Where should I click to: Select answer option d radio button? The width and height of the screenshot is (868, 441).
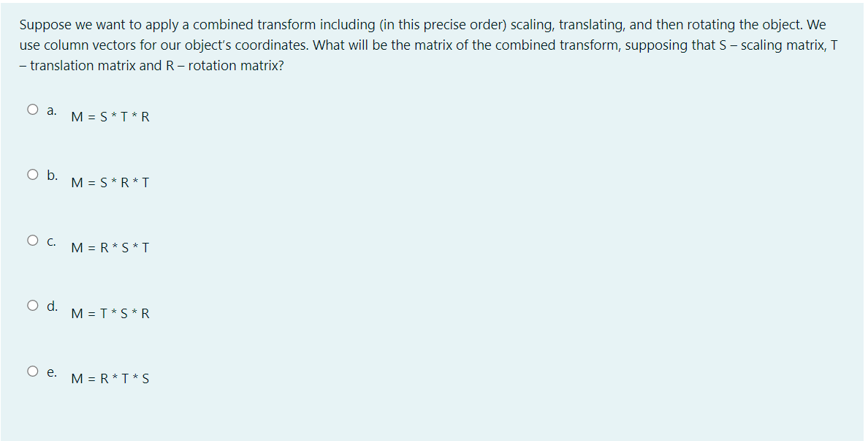[x=33, y=304]
